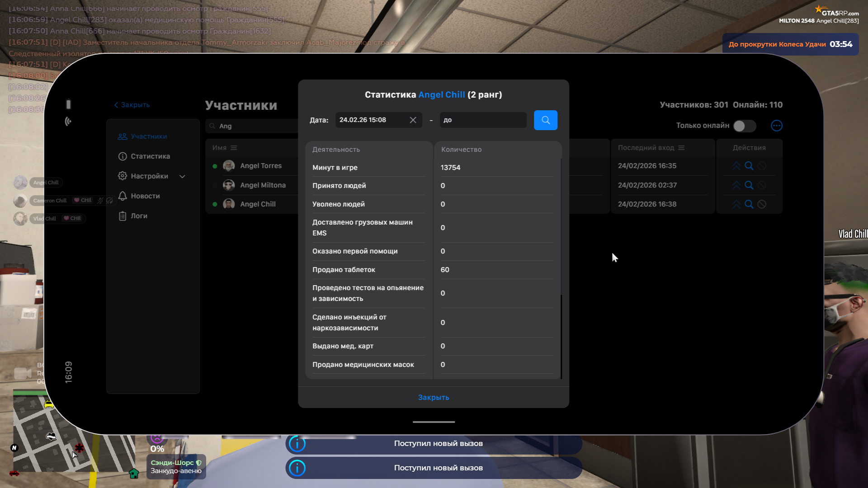Sort by the Последний вход column
The image size is (868, 488).
click(681, 148)
